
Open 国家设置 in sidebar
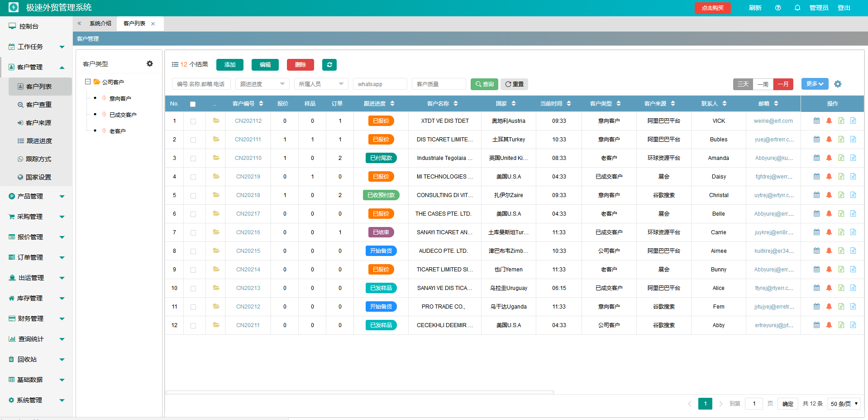click(x=40, y=177)
